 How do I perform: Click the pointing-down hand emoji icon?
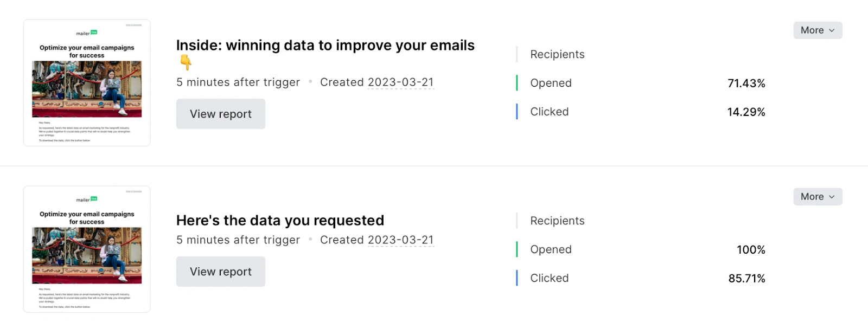(186, 62)
